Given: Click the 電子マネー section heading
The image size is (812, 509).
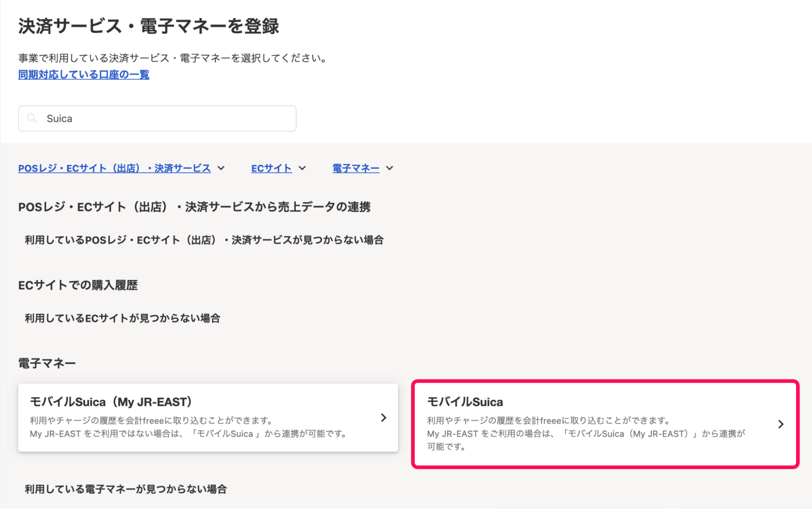Looking at the screenshot, I should [x=47, y=363].
